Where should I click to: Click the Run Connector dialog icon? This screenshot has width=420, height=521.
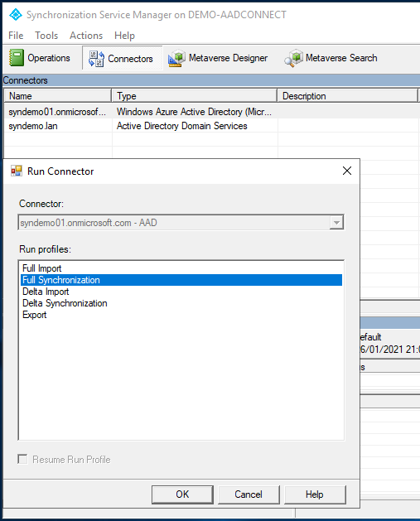pyautogui.click(x=17, y=171)
